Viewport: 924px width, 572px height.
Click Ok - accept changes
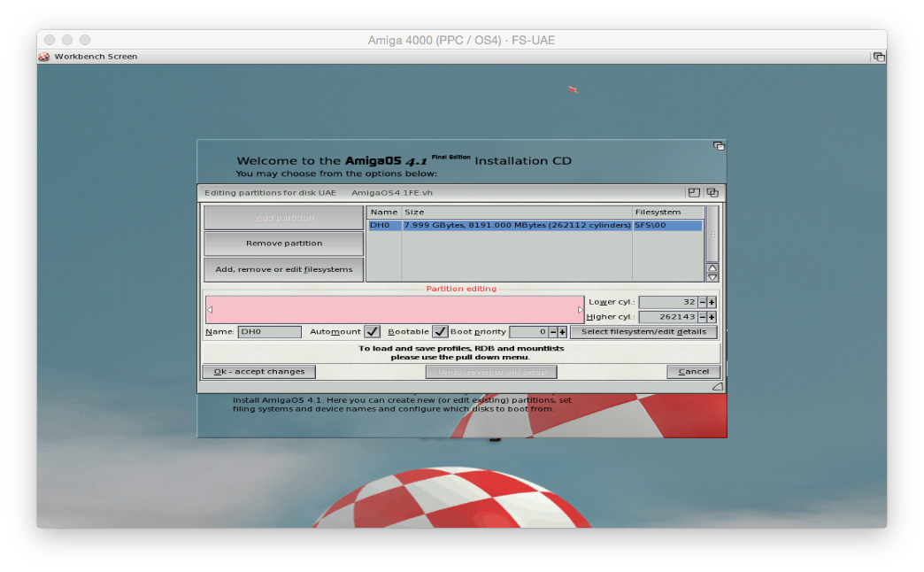click(x=258, y=372)
